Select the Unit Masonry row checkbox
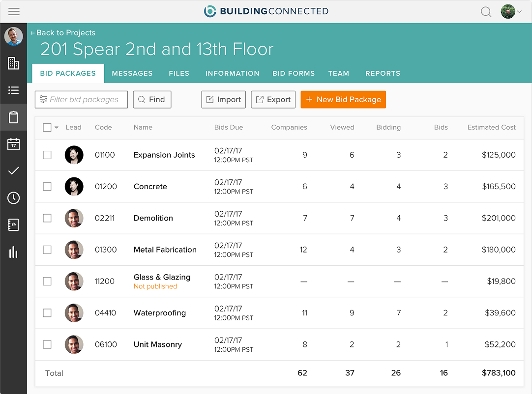 point(47,344)
